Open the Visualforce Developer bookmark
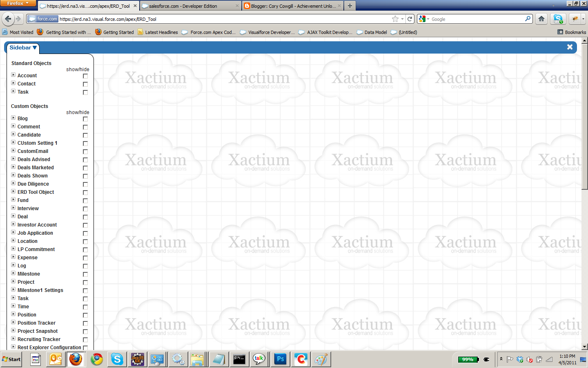 [x=267, y=32]
